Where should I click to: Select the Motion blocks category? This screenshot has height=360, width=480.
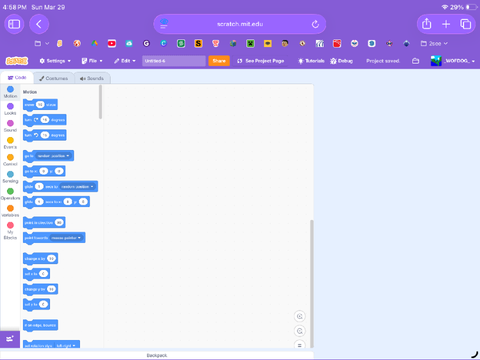tap(10, 92)
